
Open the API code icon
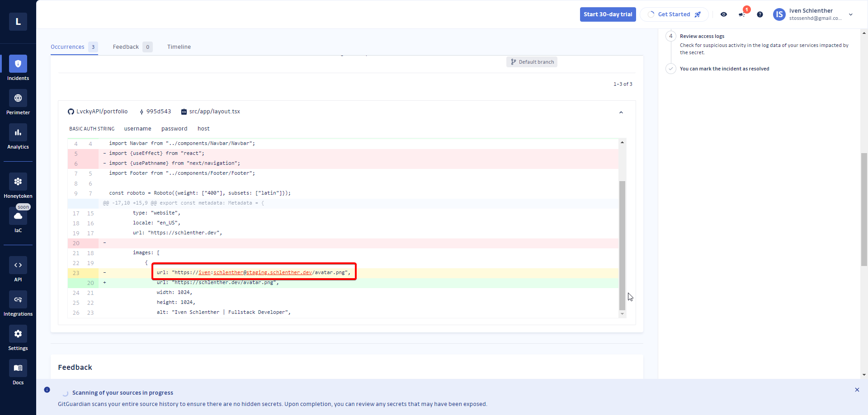point(18,266)
